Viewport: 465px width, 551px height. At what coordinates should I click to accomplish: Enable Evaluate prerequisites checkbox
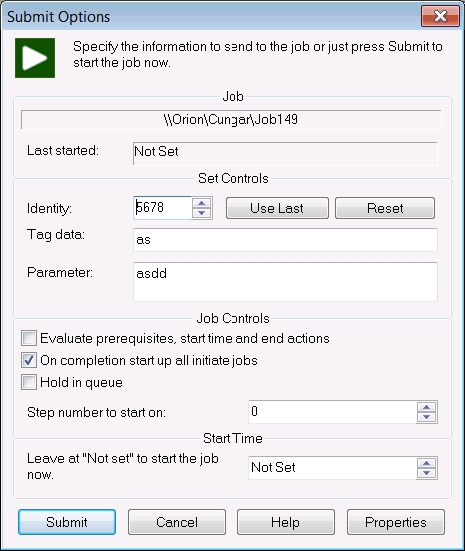tap(28, 338)
